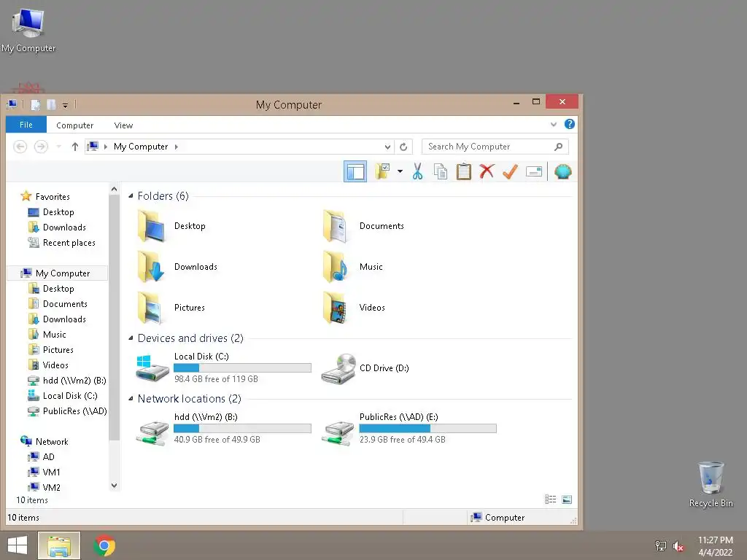The width and height of the screenshot is (747, 560).
Task: Select the Downloads folder in main pane
Action: click(x=177, y=267)
